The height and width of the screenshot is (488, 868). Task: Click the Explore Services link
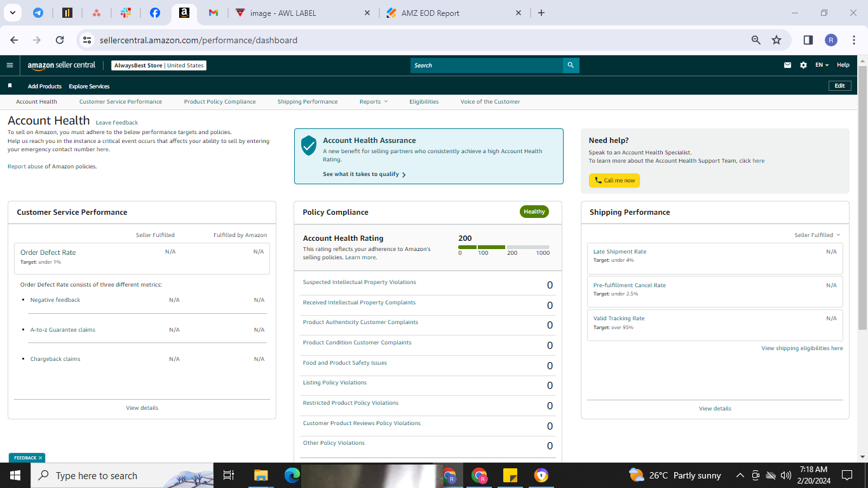(x=89, y=86)
